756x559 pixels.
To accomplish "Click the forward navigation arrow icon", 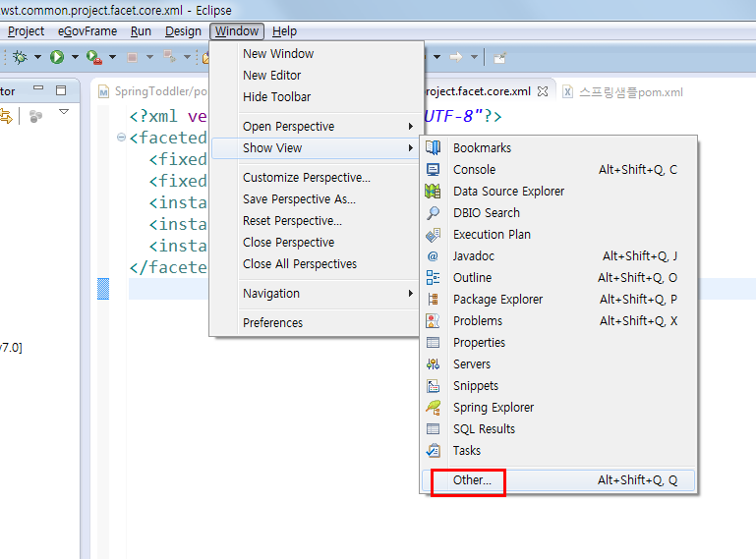I will pyautogui.click(x=455, y=57).
